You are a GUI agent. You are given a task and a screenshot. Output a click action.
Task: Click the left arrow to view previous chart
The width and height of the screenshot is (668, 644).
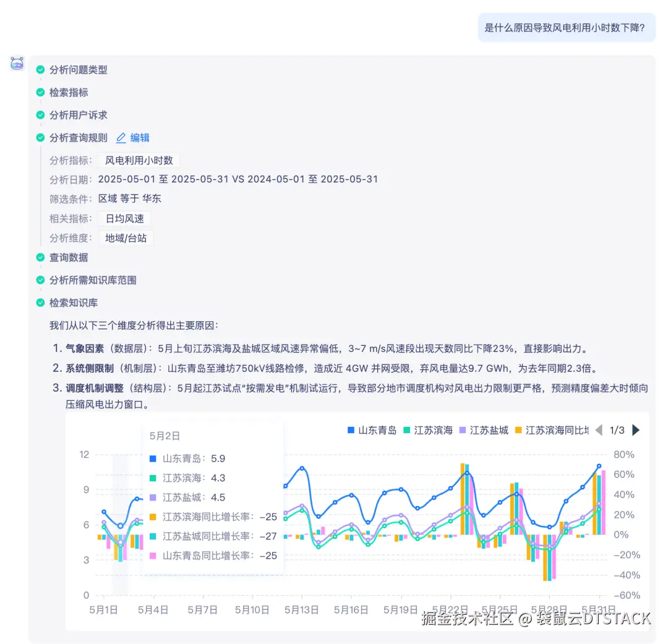pyautogui.click(x=598, y=430)
